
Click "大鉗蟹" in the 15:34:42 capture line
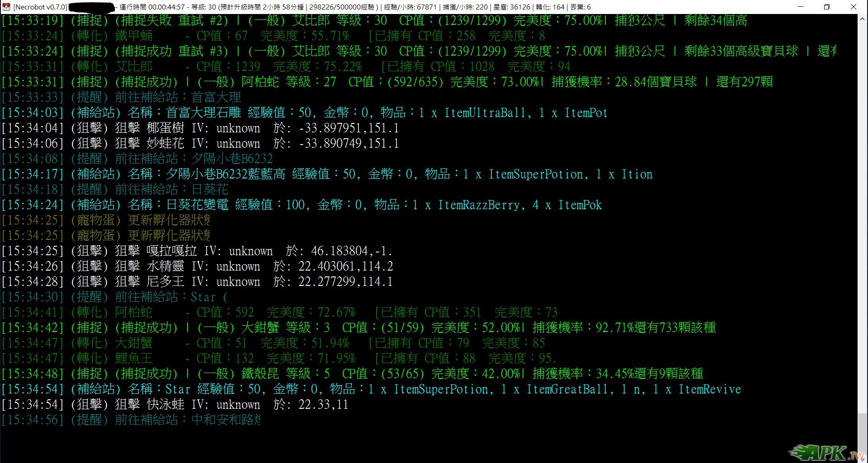[260, 328]
